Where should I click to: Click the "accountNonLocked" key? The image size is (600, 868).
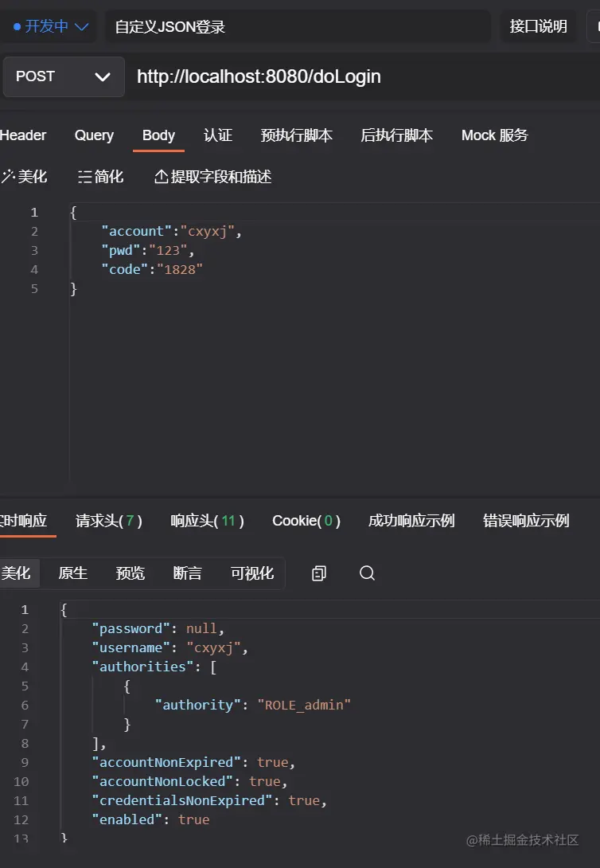point(162,781)
